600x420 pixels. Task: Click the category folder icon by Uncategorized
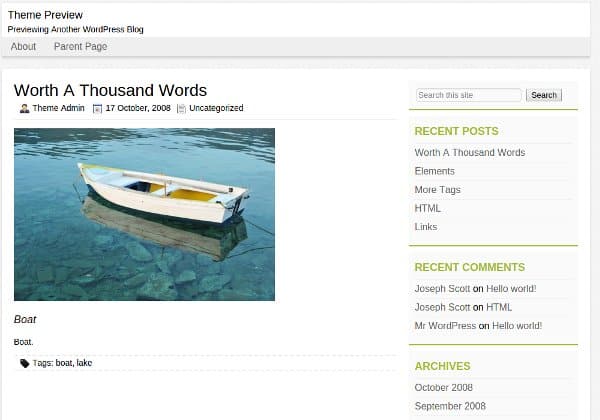[x=181, y=108]
